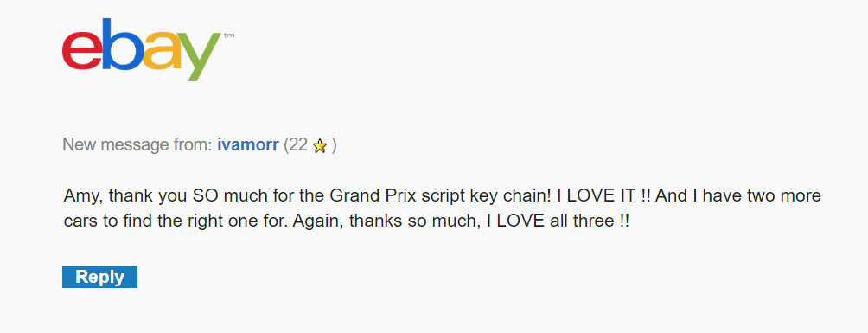Click the eBay logo
This screenshot has width=868, height=333.
coord(148,50)
